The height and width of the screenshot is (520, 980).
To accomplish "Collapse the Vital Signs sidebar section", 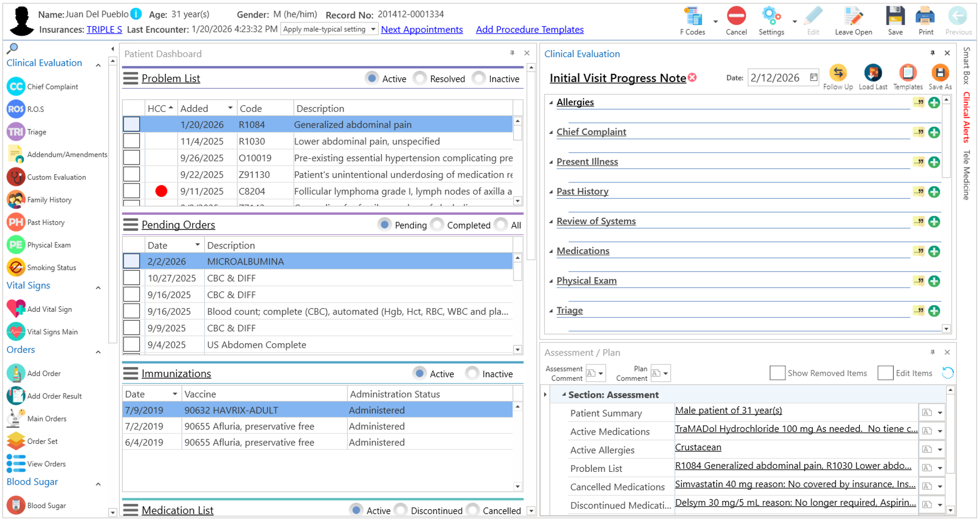I will (x=98, y=287).
